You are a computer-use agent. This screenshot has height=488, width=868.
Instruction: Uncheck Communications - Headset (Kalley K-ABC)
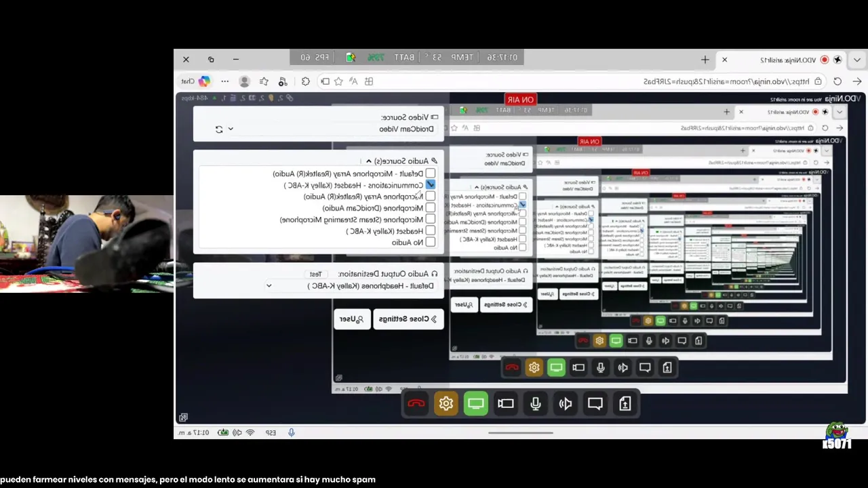point(430,185)
